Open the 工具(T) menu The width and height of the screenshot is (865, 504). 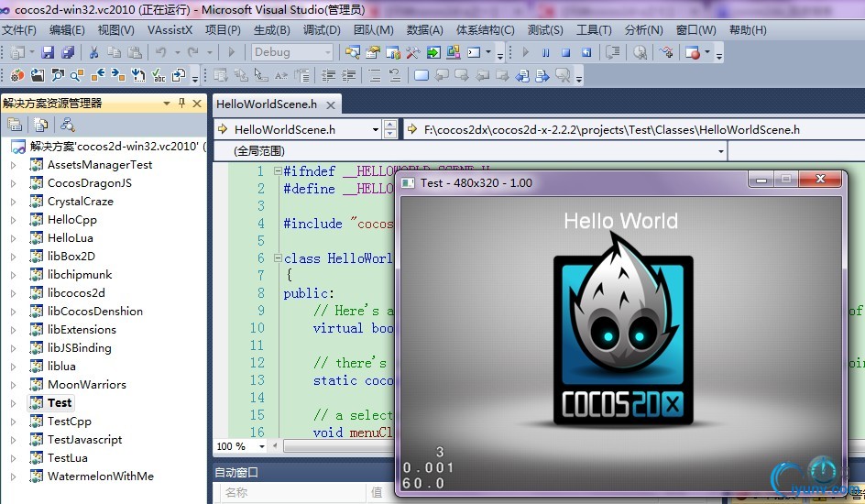(x=594, y=29)
